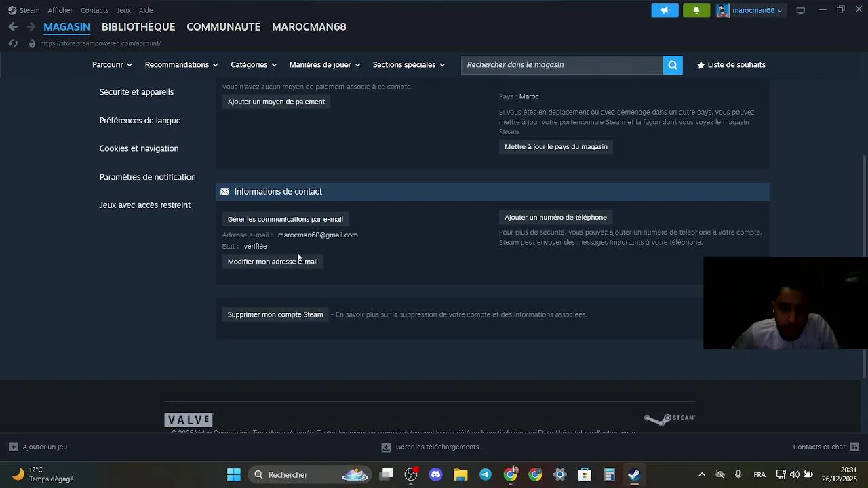Click the Big Picture mode icon

coord(801,10)
